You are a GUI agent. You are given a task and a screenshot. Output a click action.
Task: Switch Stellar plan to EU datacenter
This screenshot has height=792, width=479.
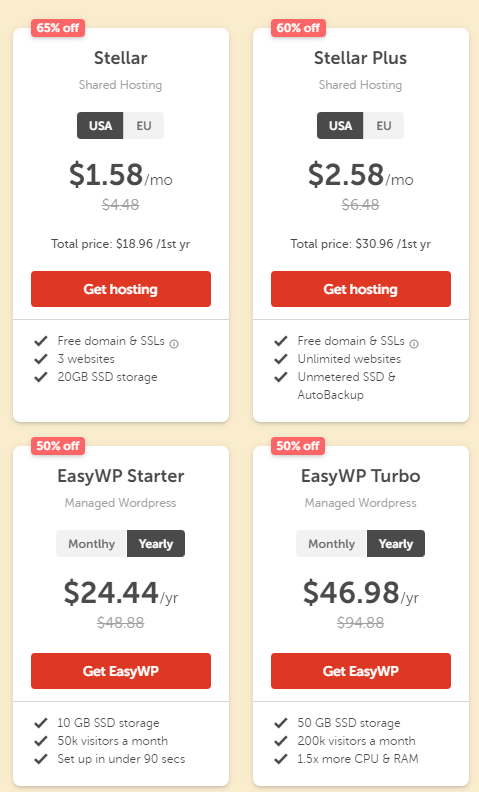(x=143, y=125)
